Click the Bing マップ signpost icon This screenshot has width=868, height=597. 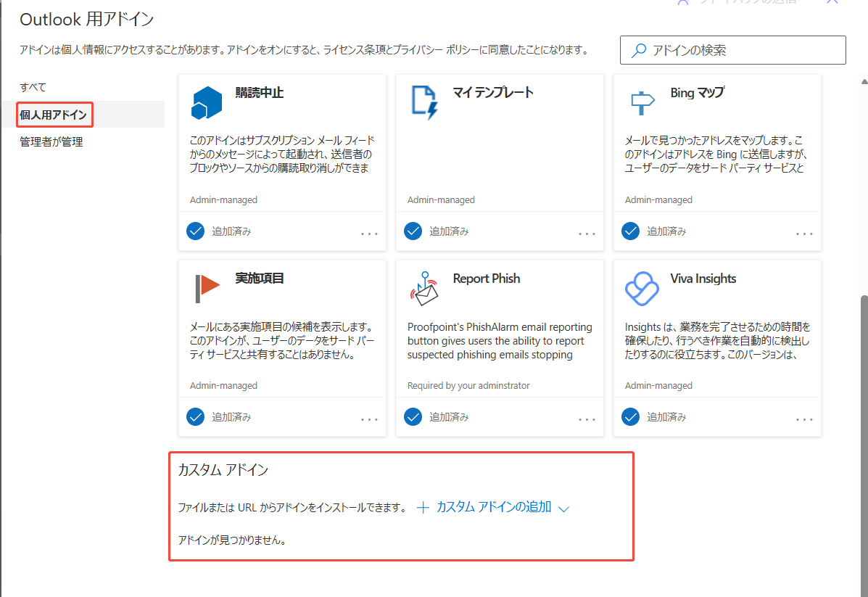pos(642,103)
